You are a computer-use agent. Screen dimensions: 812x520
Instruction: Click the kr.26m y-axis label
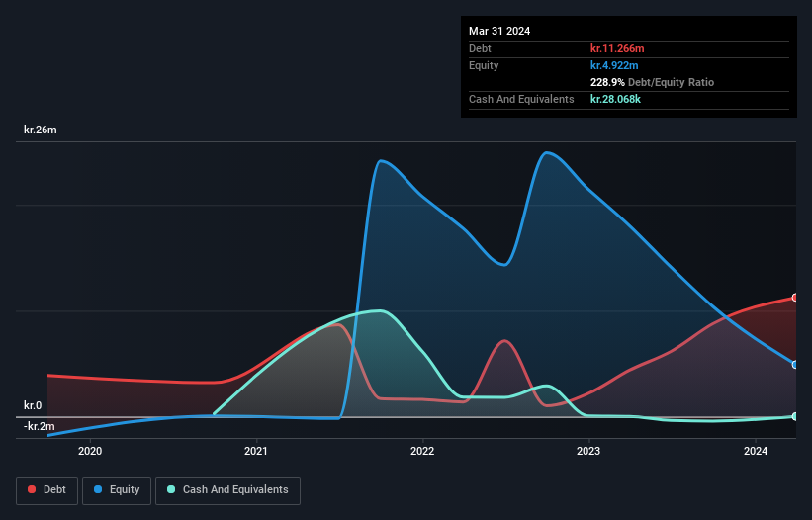click(x=41, y=130)
